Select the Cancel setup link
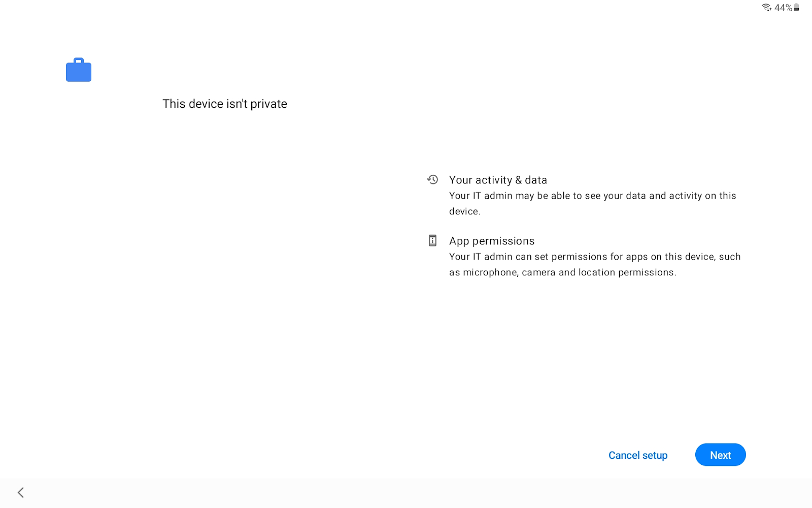 pos(638,455)
